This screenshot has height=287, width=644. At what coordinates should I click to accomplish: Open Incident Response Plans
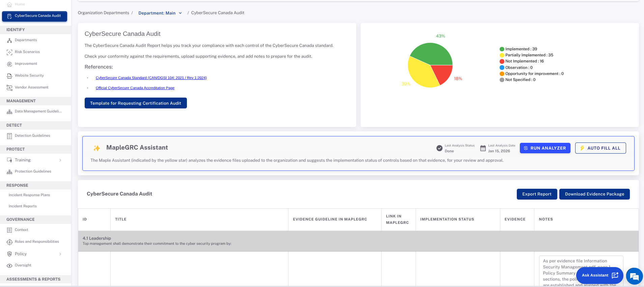29,195
